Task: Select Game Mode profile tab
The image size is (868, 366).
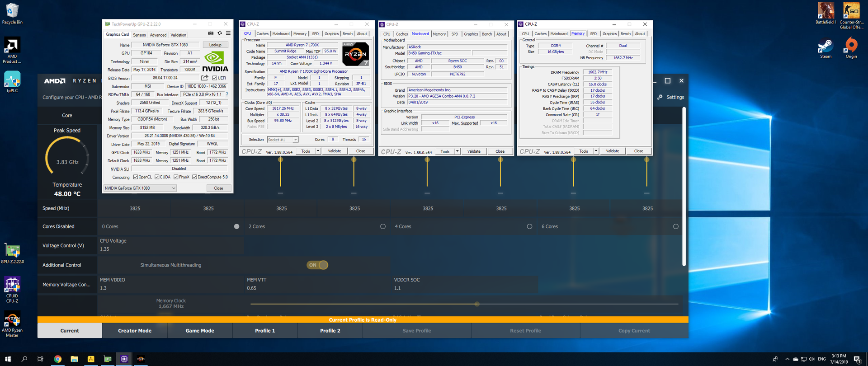Action: [200, 331]
